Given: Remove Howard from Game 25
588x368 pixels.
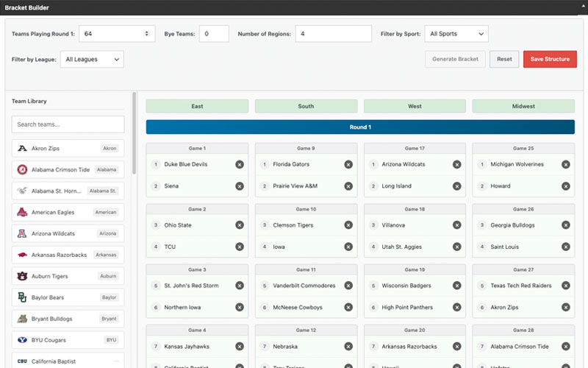Looking at the screenshot, I should [566, 186].
